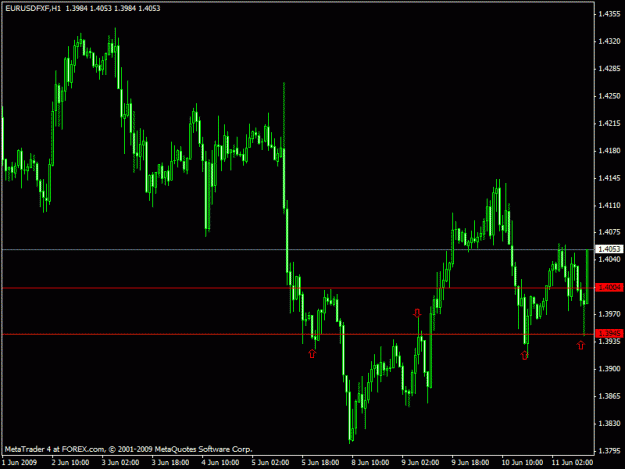Click the 1.4320 price axis label
The image size is (625, 469).
pos(609,41)
